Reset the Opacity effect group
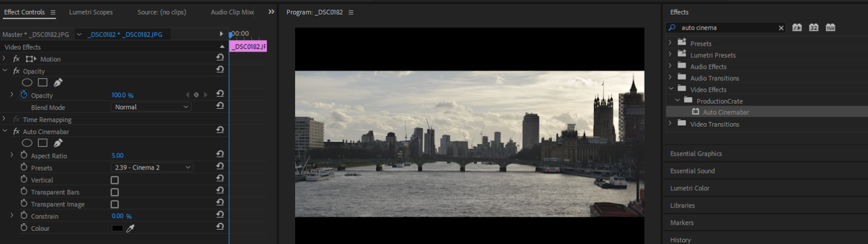The width and height of the screenshot is (868, 244). click(x=220, y=69)
